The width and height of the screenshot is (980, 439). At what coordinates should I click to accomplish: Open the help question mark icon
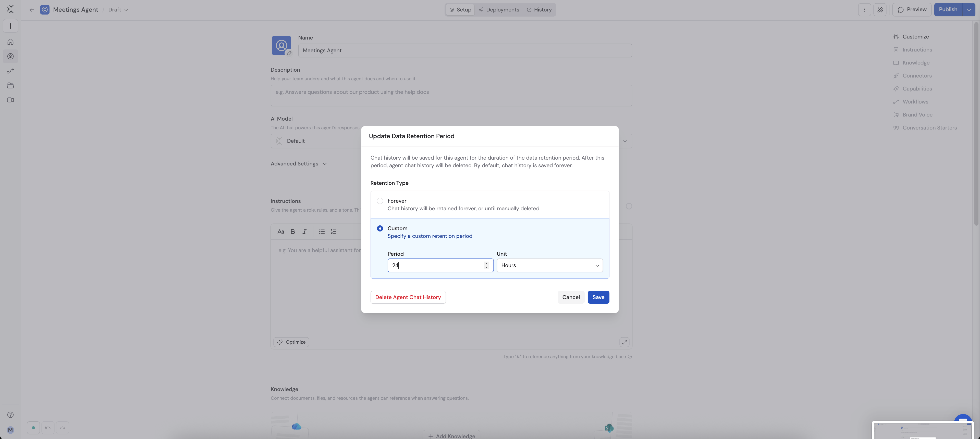point(10,415)
